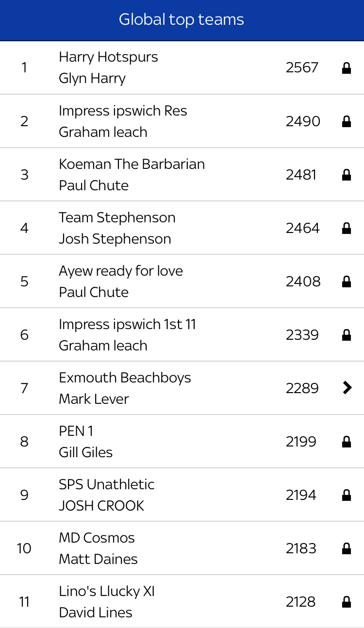Click lock icon next to SPS Unathletic
Viewport: 364px width, 628px height.
point(347,495)
